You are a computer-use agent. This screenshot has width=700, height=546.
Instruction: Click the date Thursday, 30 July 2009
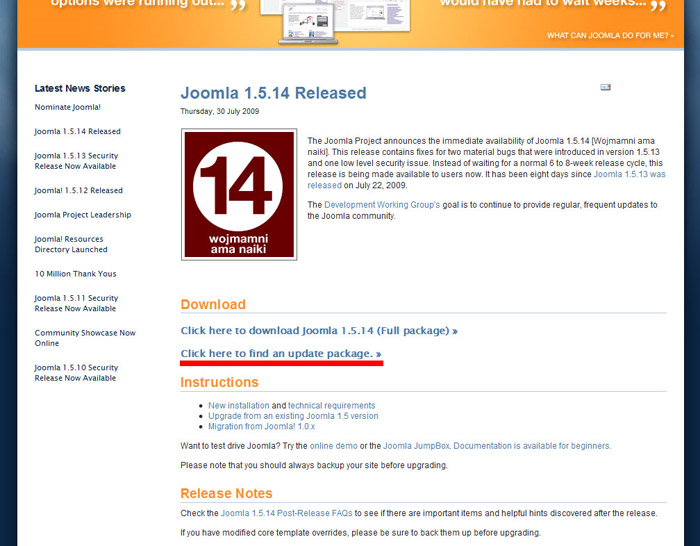(x=220, y=111)
